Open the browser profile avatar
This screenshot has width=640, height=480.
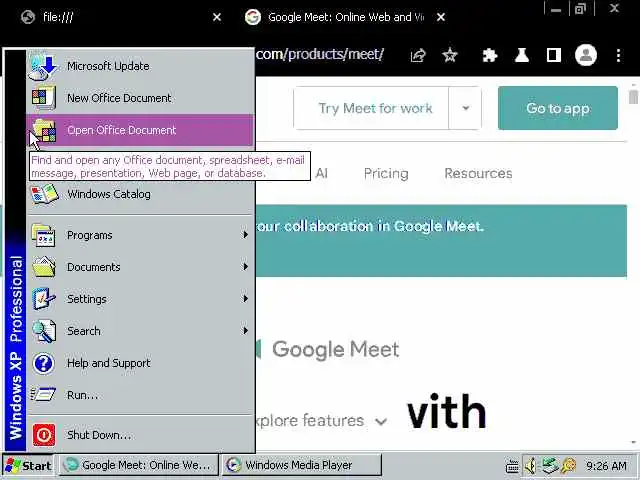[x=586, y=55]
